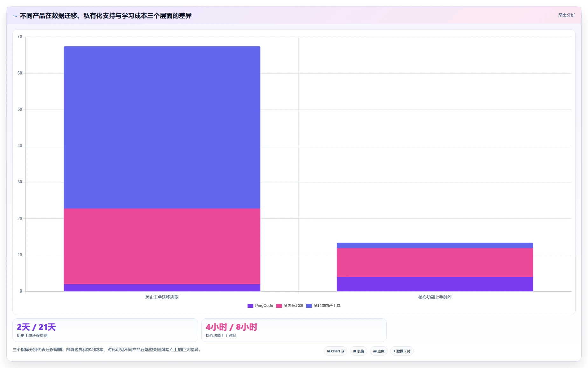Click the 历史工单迁移周期 axis label
The width and height of the screenshot is (588, 368).
(x=162, y=297)
